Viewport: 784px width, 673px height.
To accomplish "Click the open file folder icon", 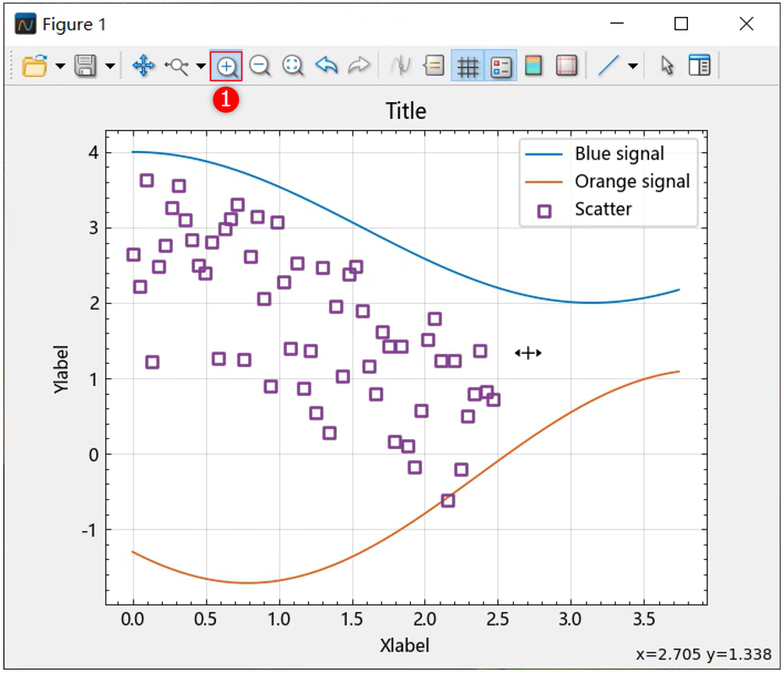I will pyautogui.click(x=35, y=66).
